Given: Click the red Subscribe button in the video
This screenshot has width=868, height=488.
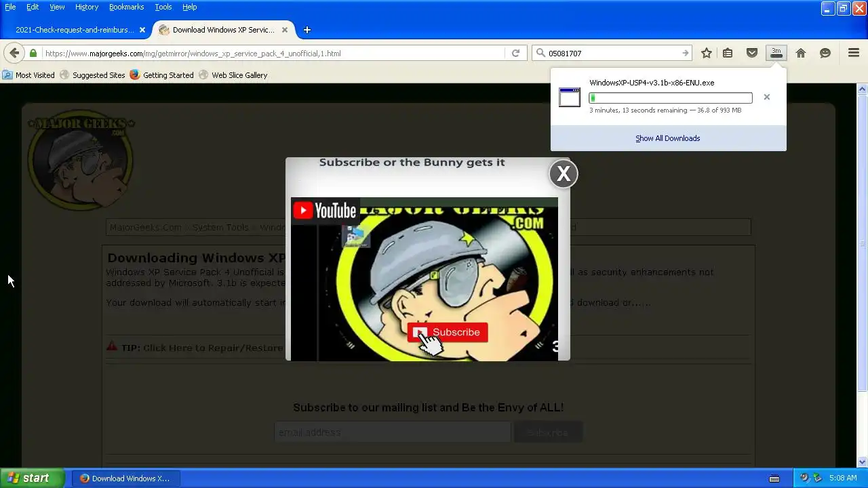Looking at the screenshot, I should (x=448, y=332).
